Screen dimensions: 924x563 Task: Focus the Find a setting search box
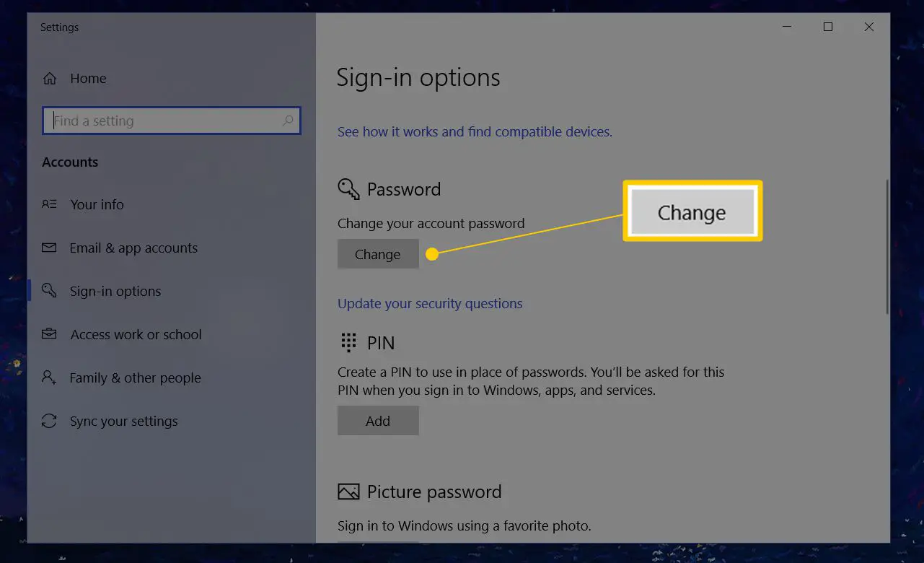166,121
